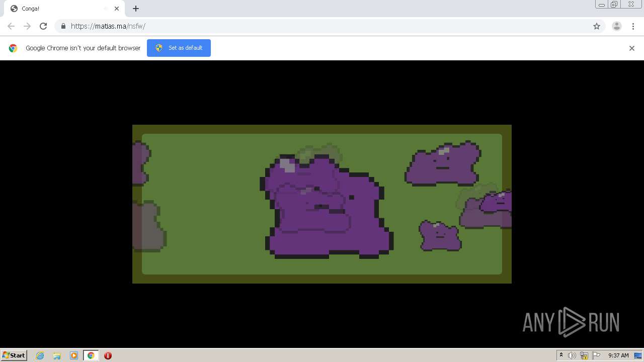Open the red Opera taskbar icon
The image size is (644, 362).
[x=108, y=355]
